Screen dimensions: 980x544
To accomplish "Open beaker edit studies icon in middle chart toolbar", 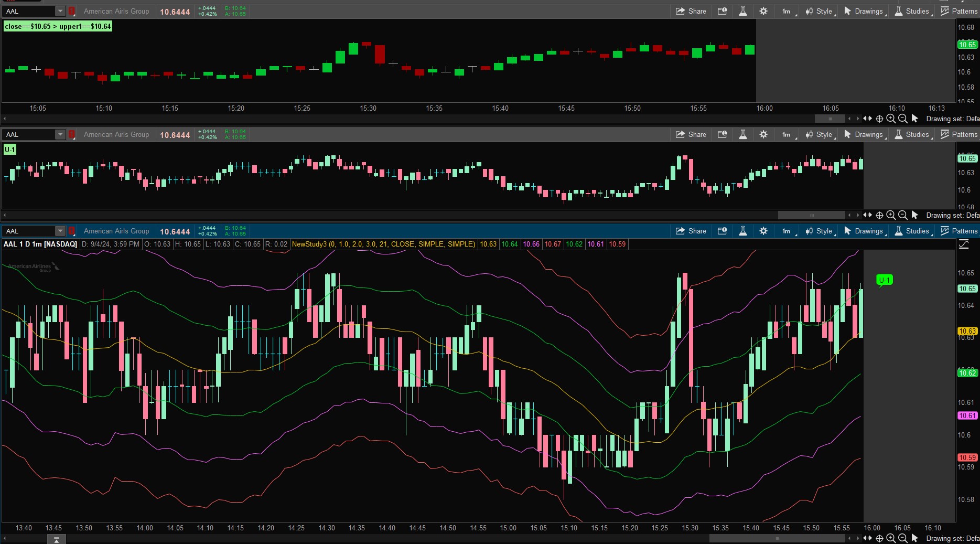I will pos(743,134).
